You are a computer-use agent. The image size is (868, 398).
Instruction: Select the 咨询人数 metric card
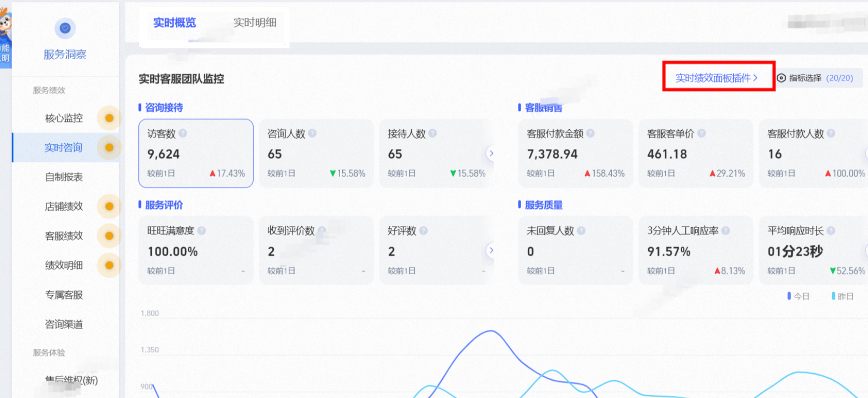click(x=316, y=153)
